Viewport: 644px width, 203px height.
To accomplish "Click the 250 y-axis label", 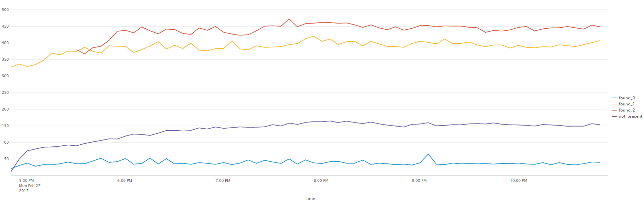I will 5,92.
